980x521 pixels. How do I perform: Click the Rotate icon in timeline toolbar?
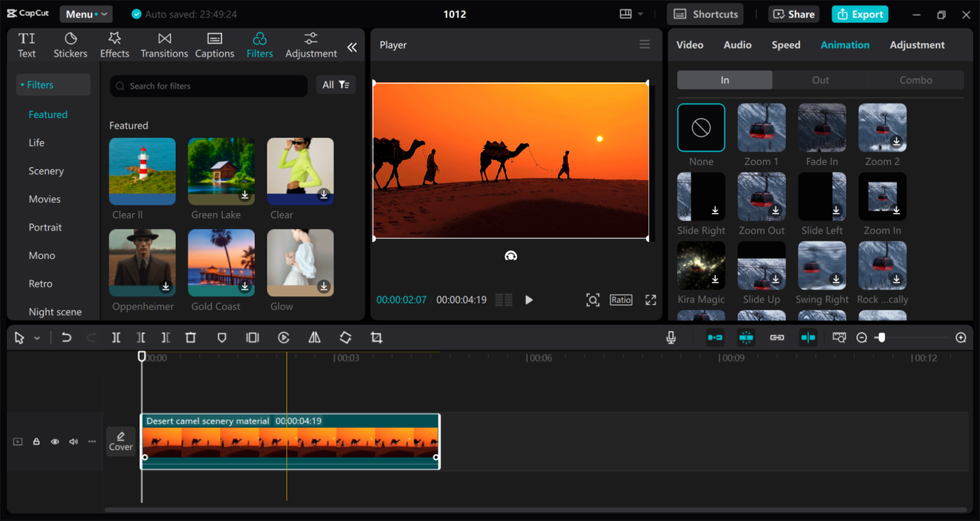coord(345,338)
